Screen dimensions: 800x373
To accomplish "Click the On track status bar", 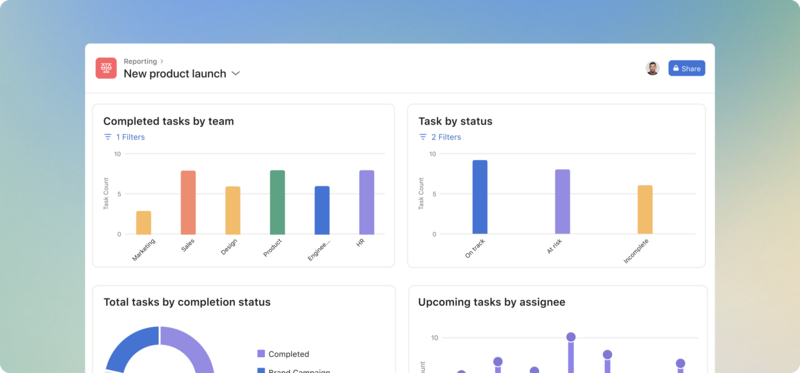I will (480, 197).
